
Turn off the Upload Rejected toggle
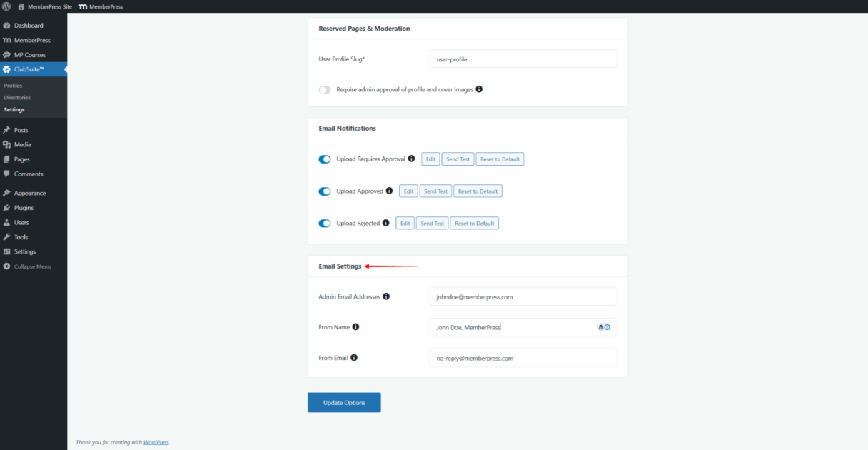point(325,223)
